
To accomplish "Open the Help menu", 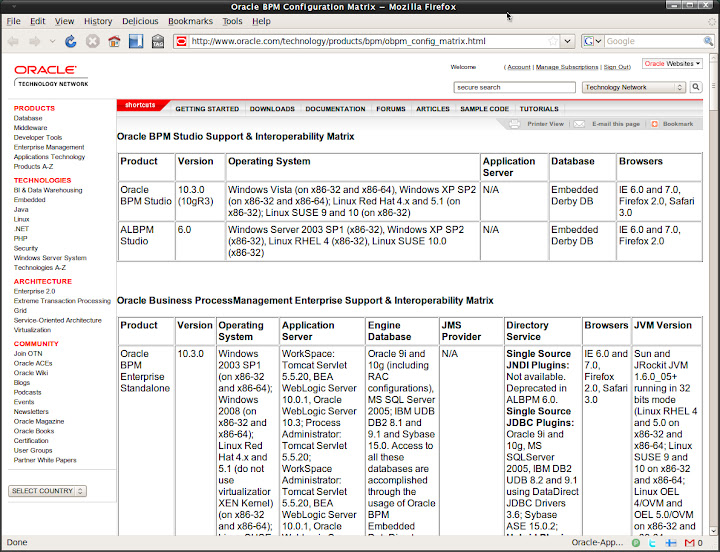I will tap(261, 21).
